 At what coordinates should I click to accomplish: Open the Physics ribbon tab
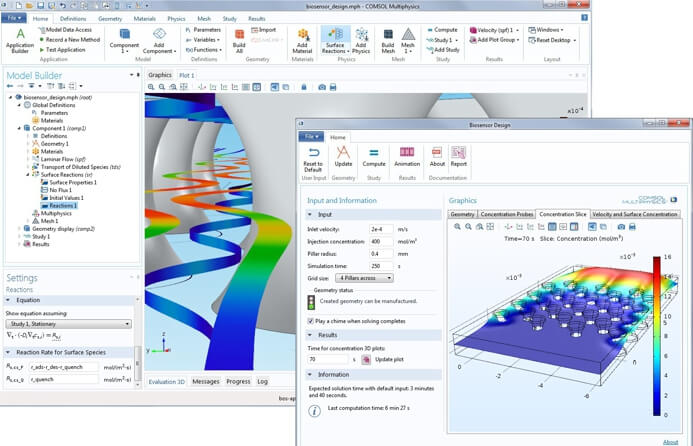(x=176, y=19)
